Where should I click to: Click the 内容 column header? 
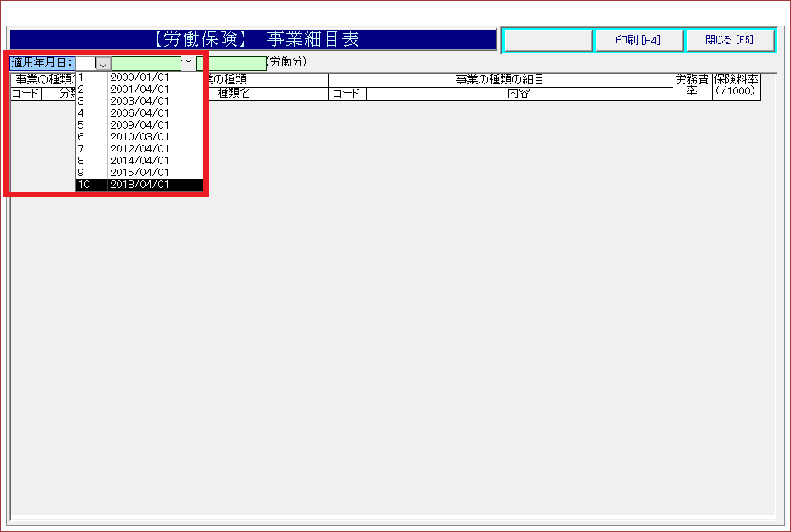pos(519,94)
